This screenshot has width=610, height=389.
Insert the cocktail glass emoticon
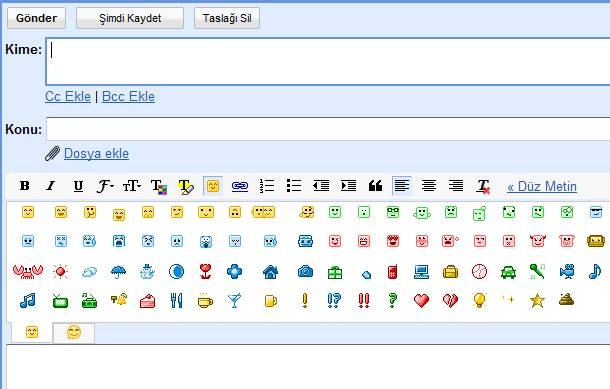tap(234, 301)
